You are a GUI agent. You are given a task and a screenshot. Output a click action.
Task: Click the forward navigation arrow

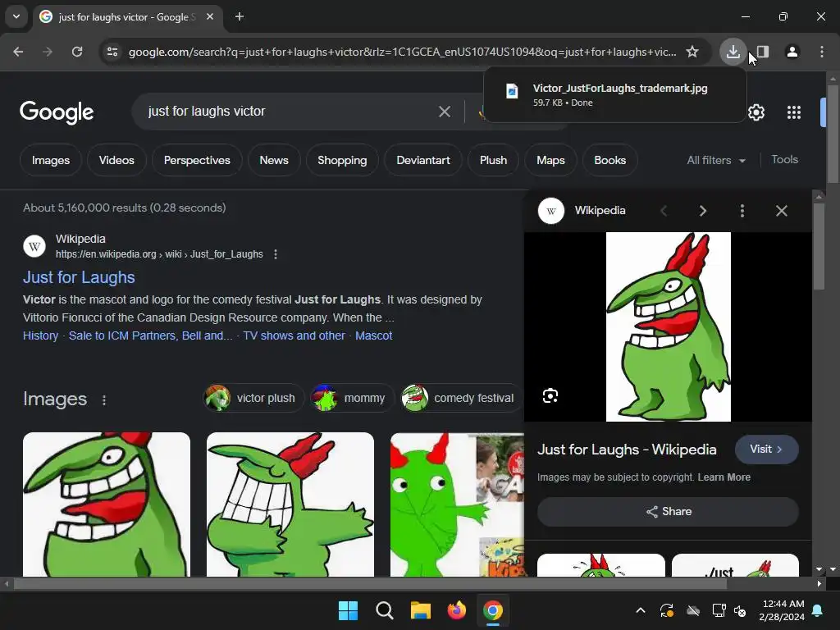(48, 52)
